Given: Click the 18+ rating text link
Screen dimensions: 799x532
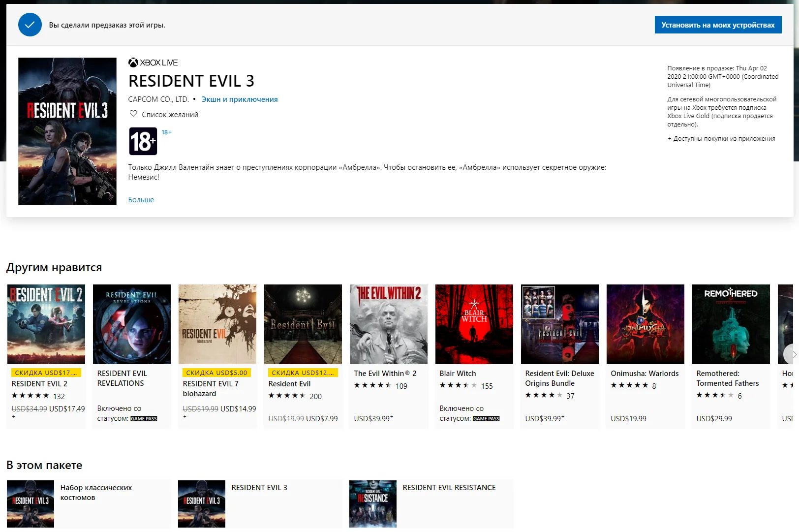Looking at the screenshot, I should click(x=167, y=132).
